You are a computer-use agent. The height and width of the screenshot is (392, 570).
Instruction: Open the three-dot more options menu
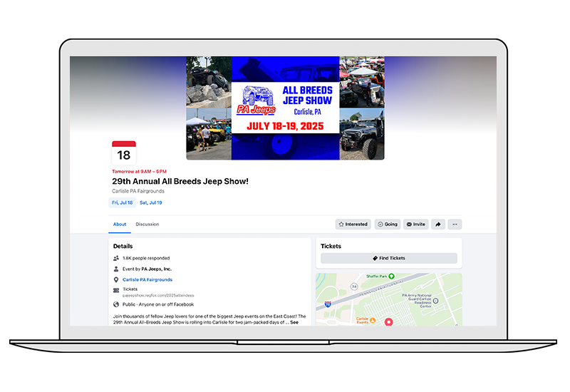[455, 225]
